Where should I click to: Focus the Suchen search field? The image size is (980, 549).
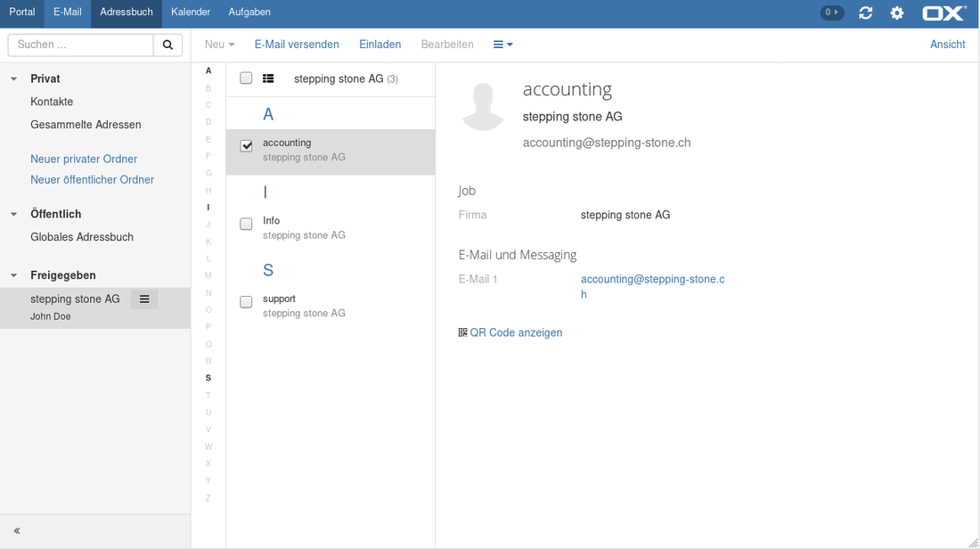(81, 45)
